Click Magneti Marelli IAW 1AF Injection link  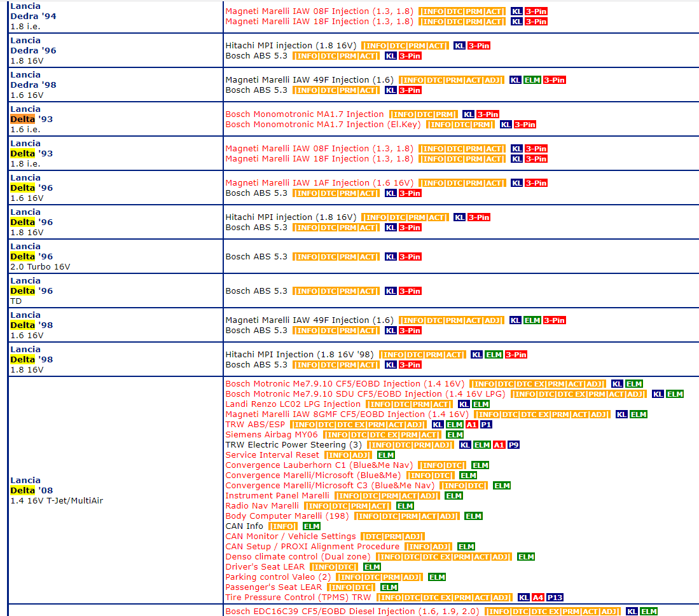click(x=319, y=183)
